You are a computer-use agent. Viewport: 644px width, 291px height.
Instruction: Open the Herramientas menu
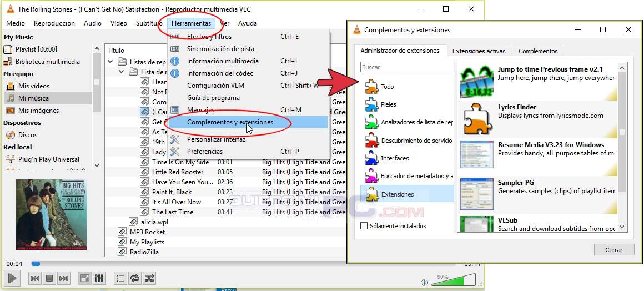pyautogui.click(x=191, y=23)
